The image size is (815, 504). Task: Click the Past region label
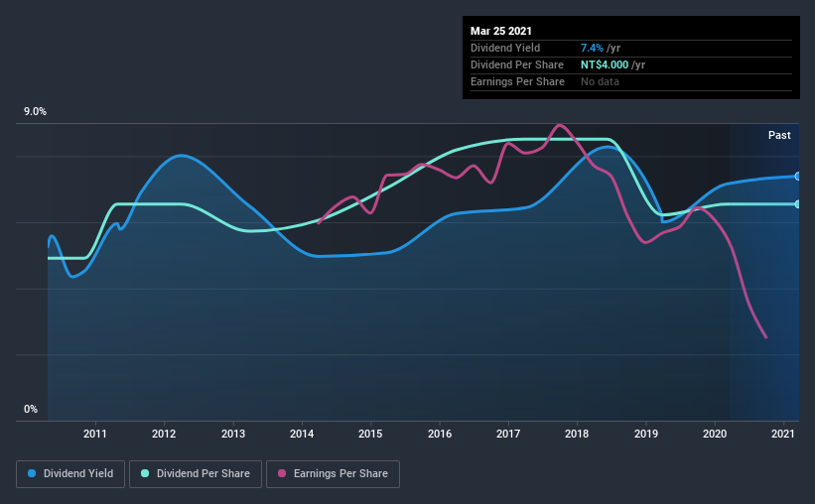pyautogui.click(x=779, y=135)
